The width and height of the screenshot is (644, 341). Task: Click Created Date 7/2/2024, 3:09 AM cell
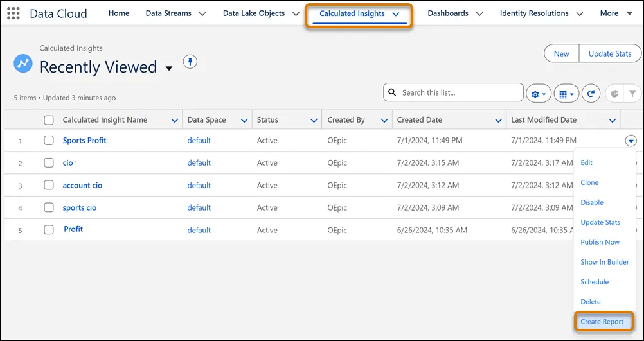[427, 207]
